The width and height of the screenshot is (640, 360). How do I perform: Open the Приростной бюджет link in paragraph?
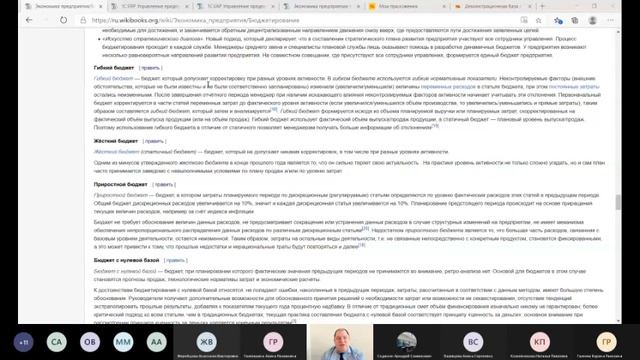[121, 195]
